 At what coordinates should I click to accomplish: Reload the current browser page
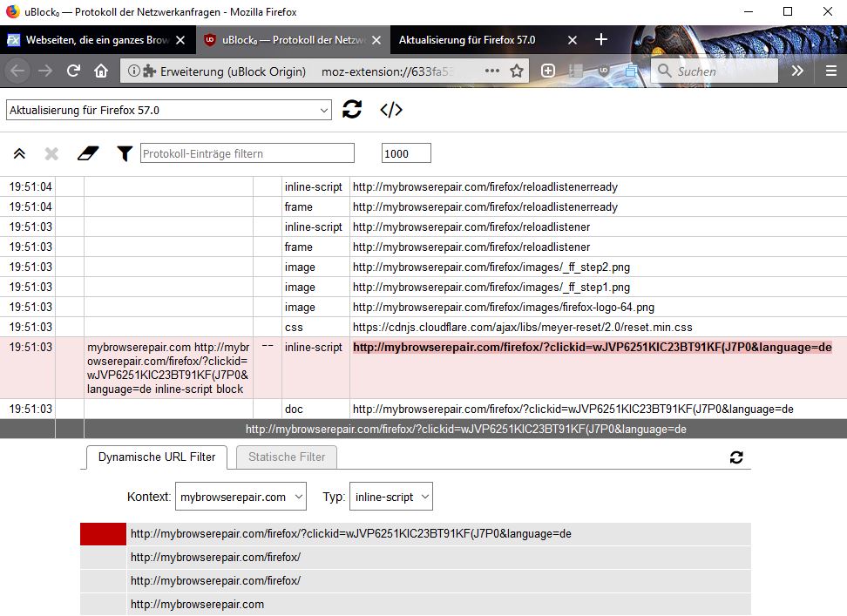pyautogui.click(x=73, y=71)
